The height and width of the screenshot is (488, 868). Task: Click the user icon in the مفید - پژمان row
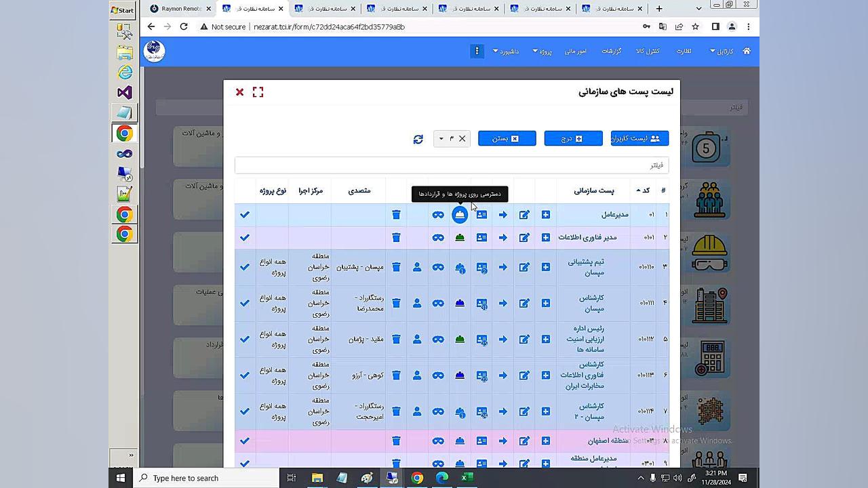click(417, 339)
